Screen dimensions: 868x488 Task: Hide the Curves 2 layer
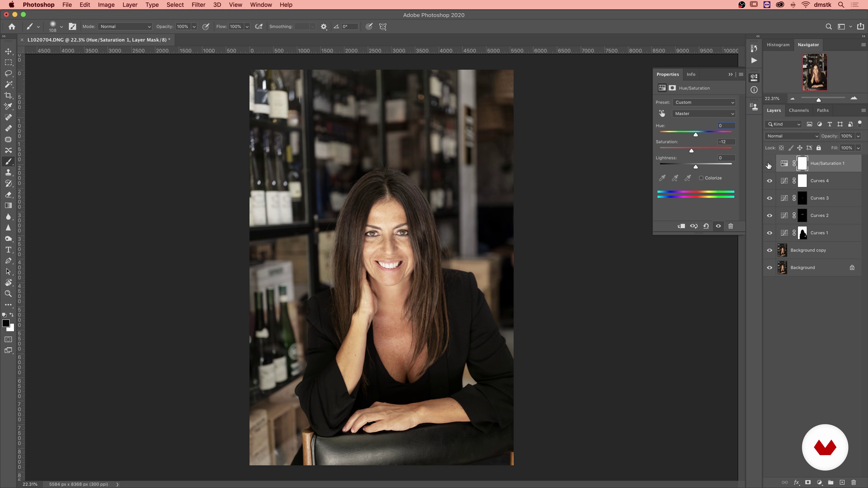(x=770, y=216)
